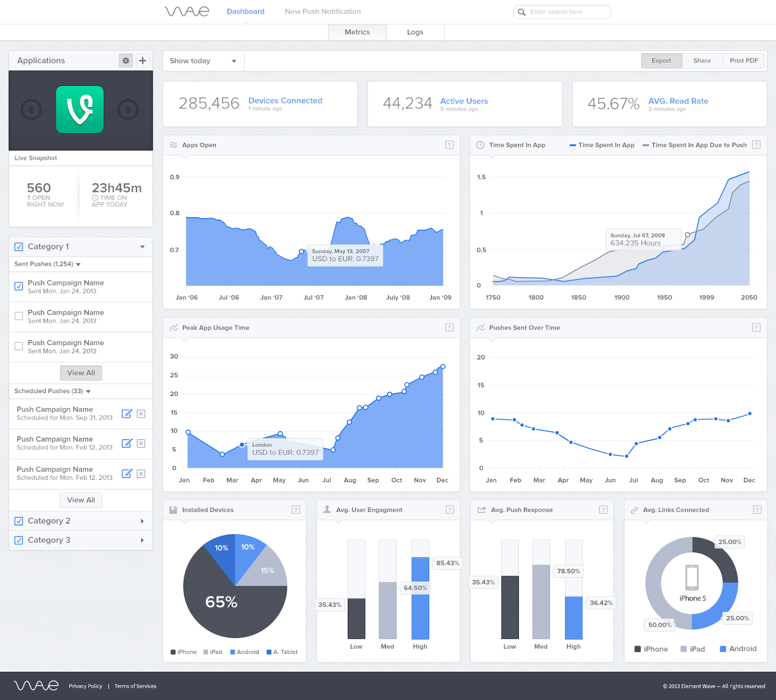Enable the second Push Campaign checkbox
The width and height of the screenshot is (776, 700).
pos(18,316)
